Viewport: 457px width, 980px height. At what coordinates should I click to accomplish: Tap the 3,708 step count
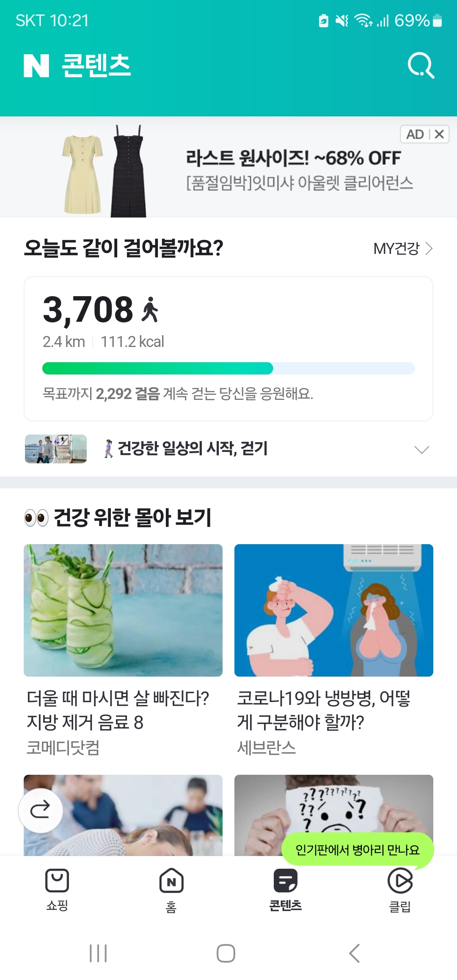(x=88, y=309)
